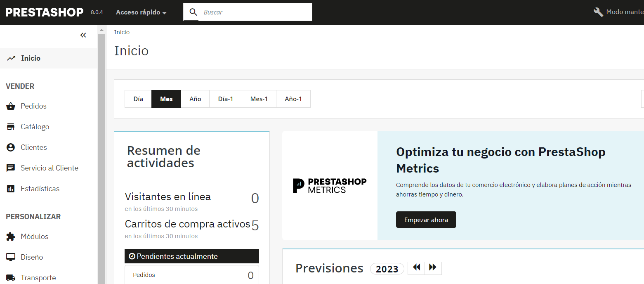644x284 pixels.
Task: Go to next year in Previsiones
Action: point(433,268)
